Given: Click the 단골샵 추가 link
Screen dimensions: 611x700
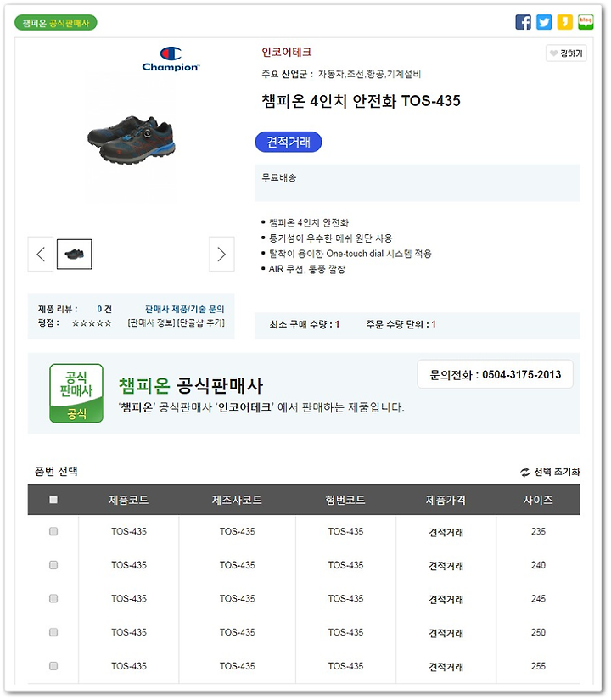Looking at the screenshot, I should (x=201, y=322).
